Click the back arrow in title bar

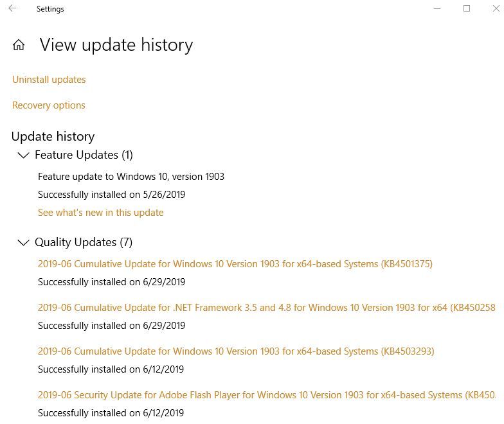(12, 9)
